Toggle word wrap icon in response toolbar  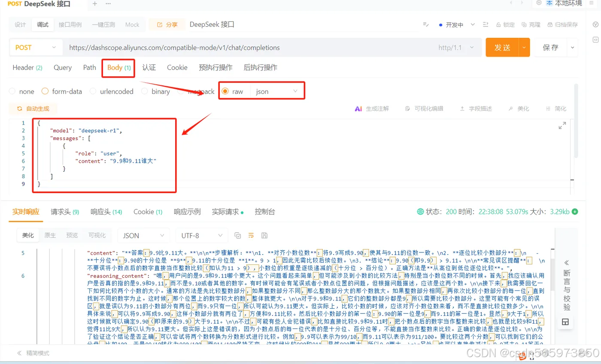[x=251, y=235]
